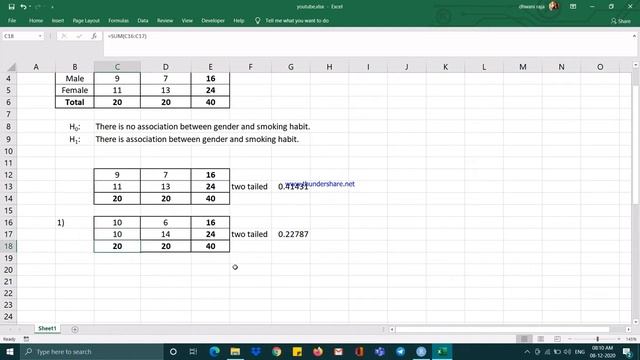
Task: Click the Share button
Action: tap(621, 21)
